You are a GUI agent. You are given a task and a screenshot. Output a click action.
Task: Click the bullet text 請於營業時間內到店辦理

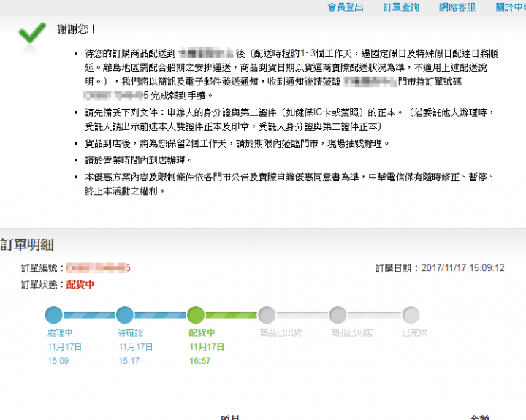coord(138,160)
